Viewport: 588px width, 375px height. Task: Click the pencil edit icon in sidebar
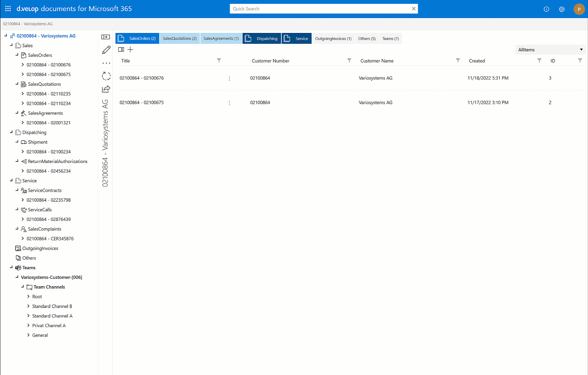point(106,50)
